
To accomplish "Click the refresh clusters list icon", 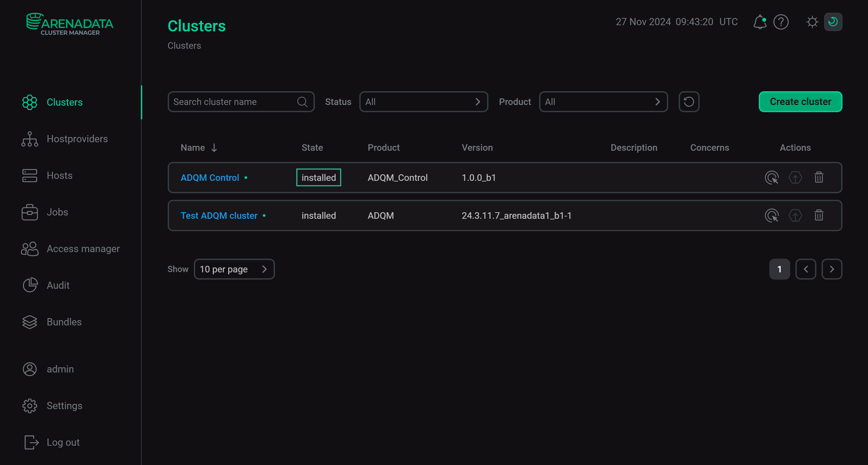I will coord(689,101).
